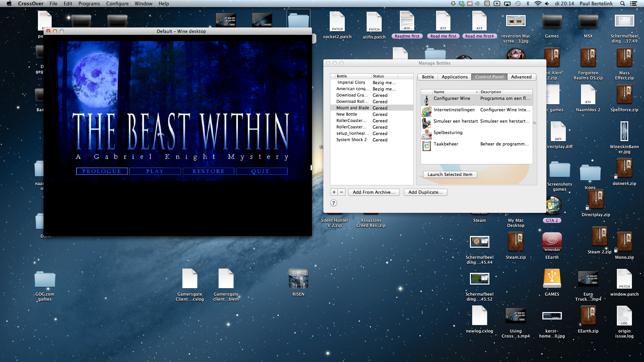Select the atifix.patch file icon

374,21
